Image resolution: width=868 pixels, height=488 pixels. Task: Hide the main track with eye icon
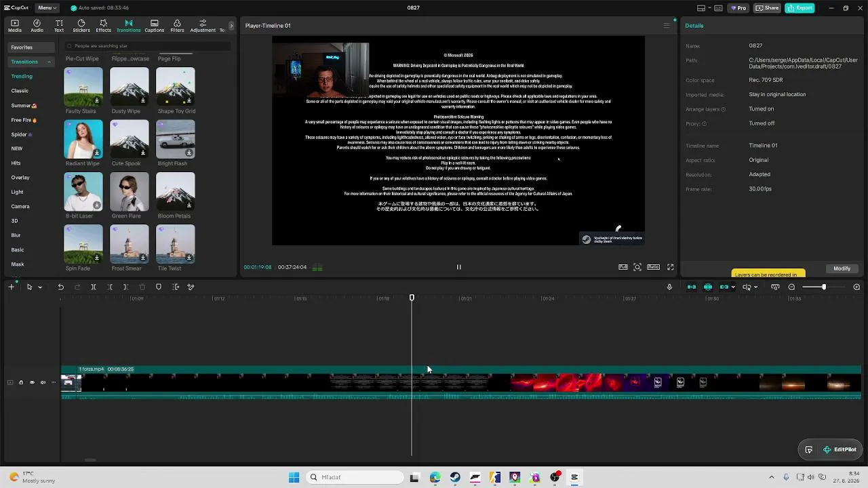(32, 382)
